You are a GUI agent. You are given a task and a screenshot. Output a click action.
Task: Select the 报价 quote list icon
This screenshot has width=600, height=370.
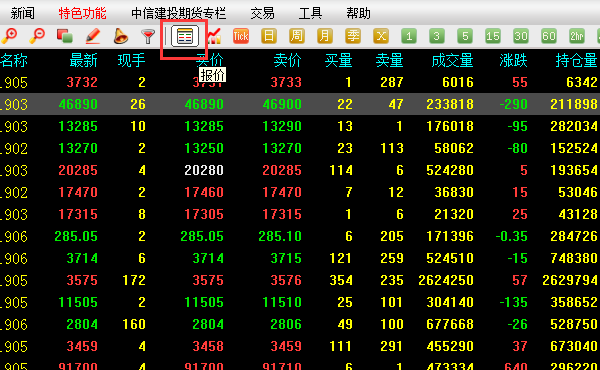(185, 36)
